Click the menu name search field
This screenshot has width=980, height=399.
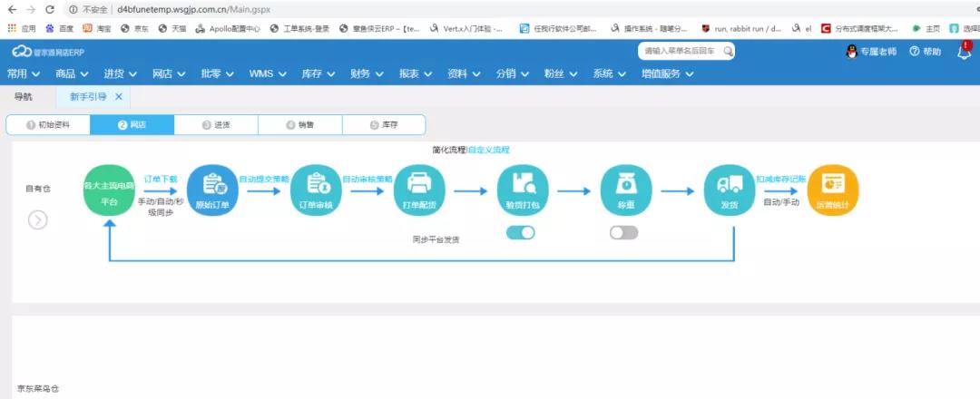point(685,52)
